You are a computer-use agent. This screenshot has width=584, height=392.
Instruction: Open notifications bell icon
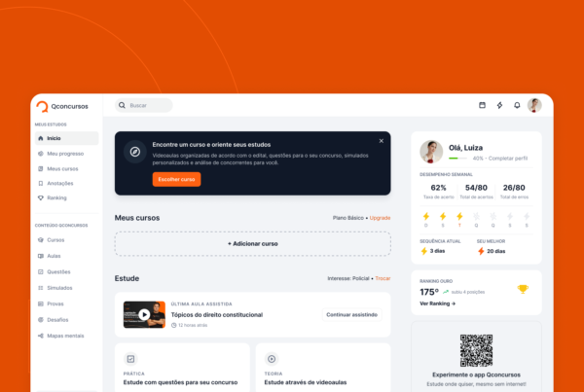tap(517, 105)
